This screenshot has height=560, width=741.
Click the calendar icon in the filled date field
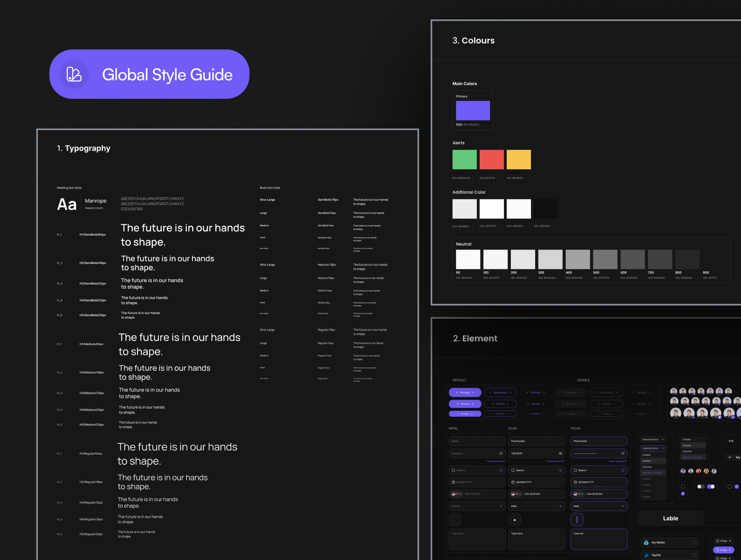click(513, 482)
